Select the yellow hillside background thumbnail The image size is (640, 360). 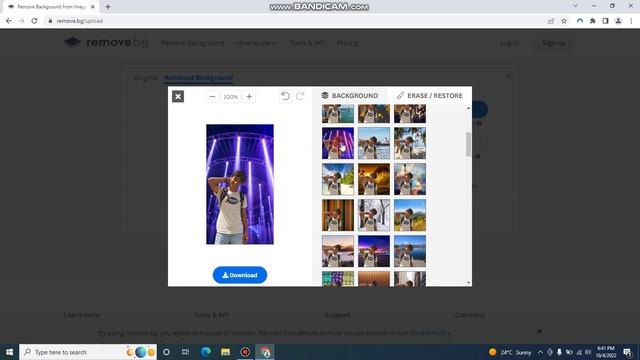click(410, 215)
